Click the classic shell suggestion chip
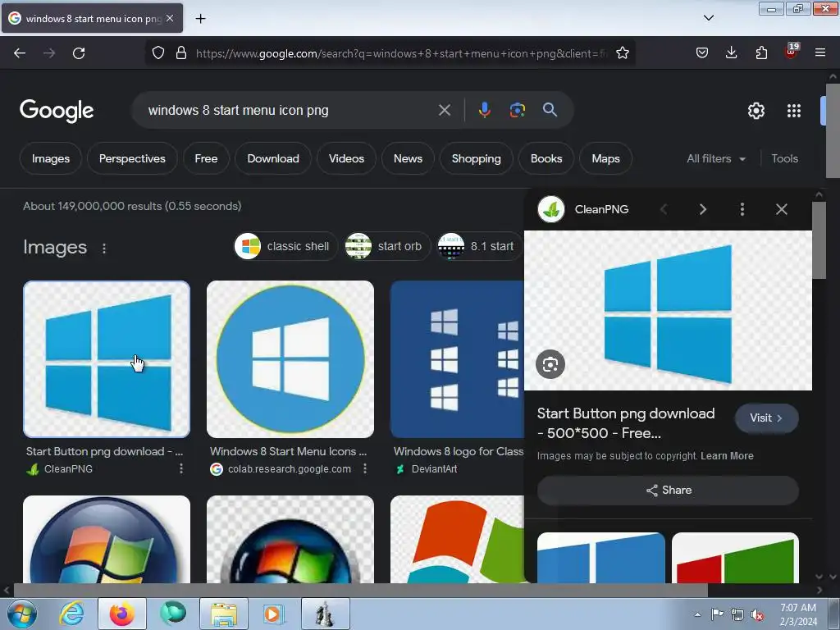Screen dimensions: 840x630 coord(285,246)
